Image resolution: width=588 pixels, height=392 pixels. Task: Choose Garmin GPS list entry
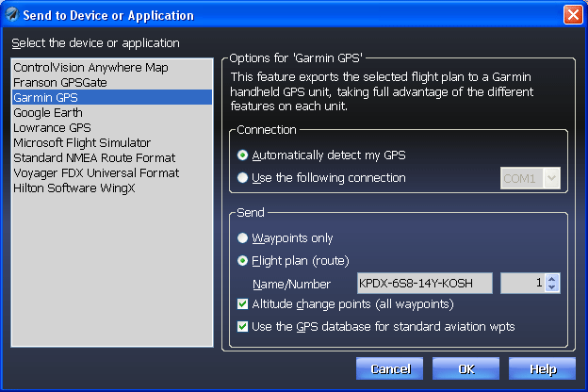112,98
